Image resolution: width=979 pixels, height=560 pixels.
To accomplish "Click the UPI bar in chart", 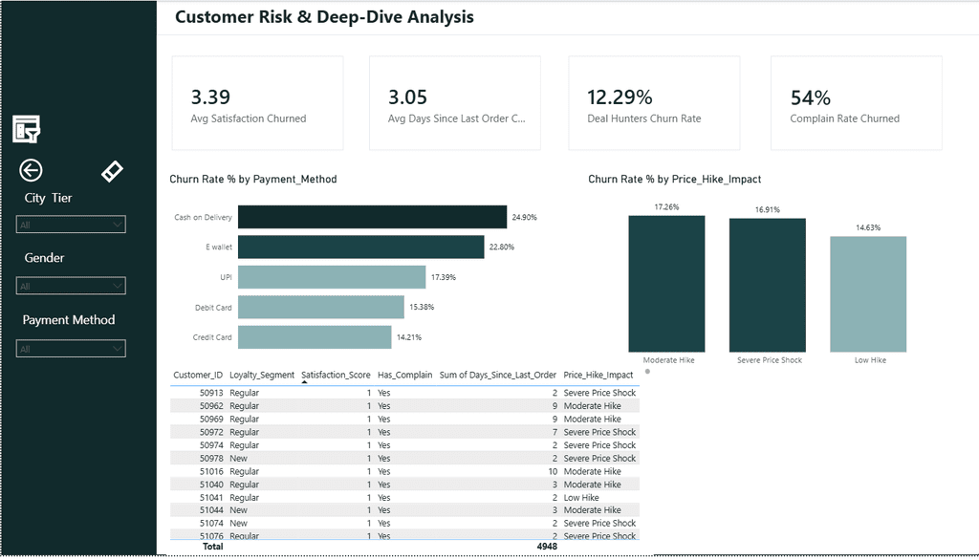I will [x=332, y=277].
